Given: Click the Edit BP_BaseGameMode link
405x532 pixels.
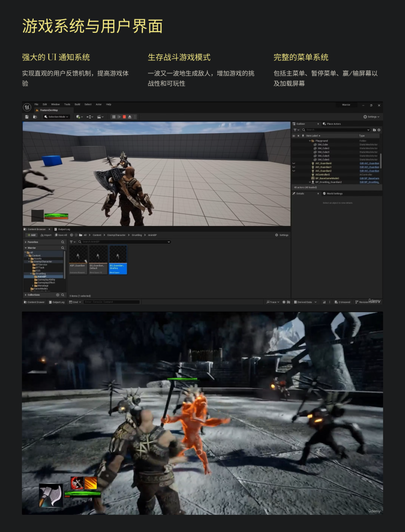Looking at the screenshot, I should tap(369, 178).
